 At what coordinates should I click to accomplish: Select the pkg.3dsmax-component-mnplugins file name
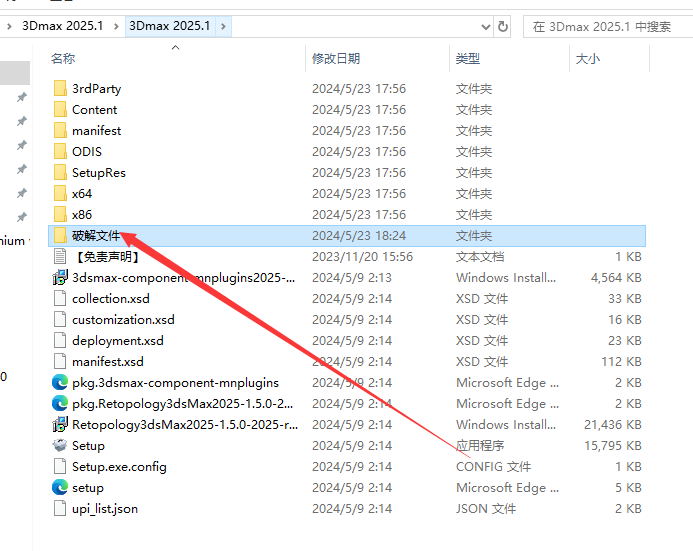click(x=175, y=383)
